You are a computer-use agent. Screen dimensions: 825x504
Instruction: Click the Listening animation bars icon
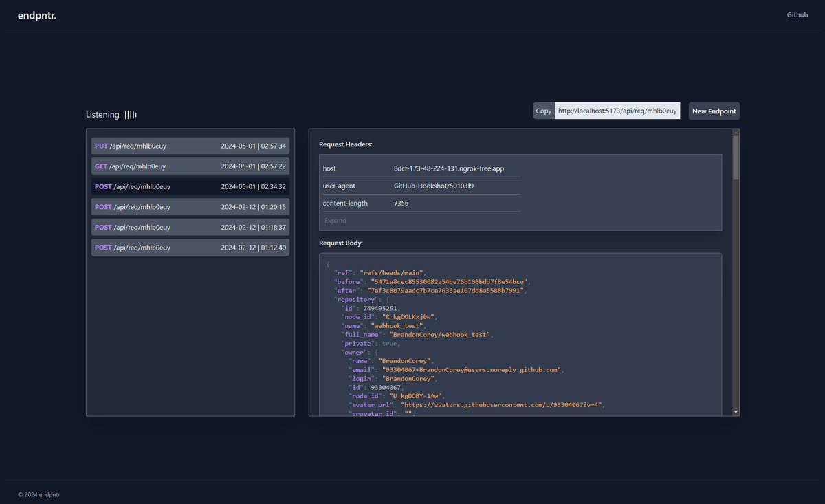[131, 115]
